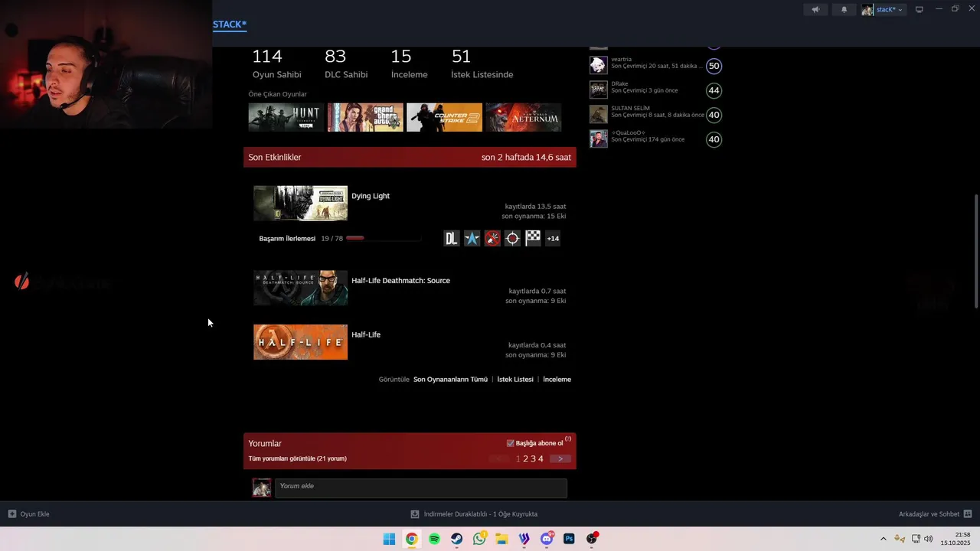The height and width of the screenshot is (551, 980).
Task: Toggle the Başlığa abone ol checkbox
Action: tap(511, 443)
